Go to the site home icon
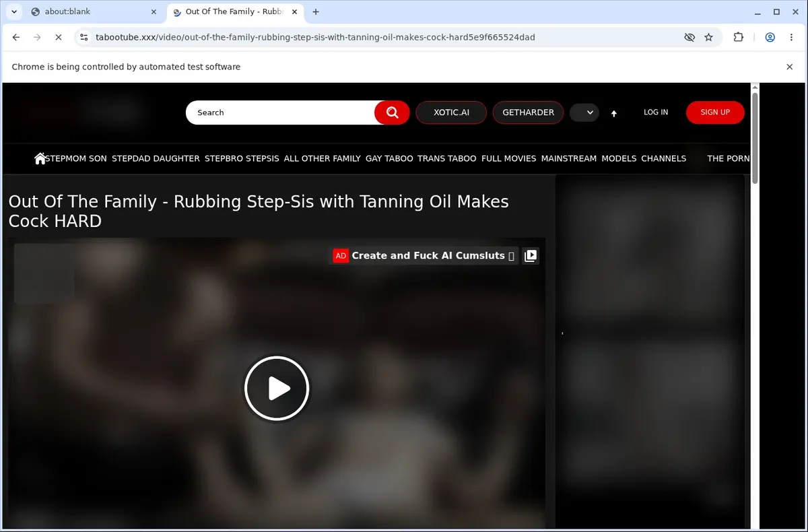This screenshot has height=532, width=808. click(x=40, y=158)
